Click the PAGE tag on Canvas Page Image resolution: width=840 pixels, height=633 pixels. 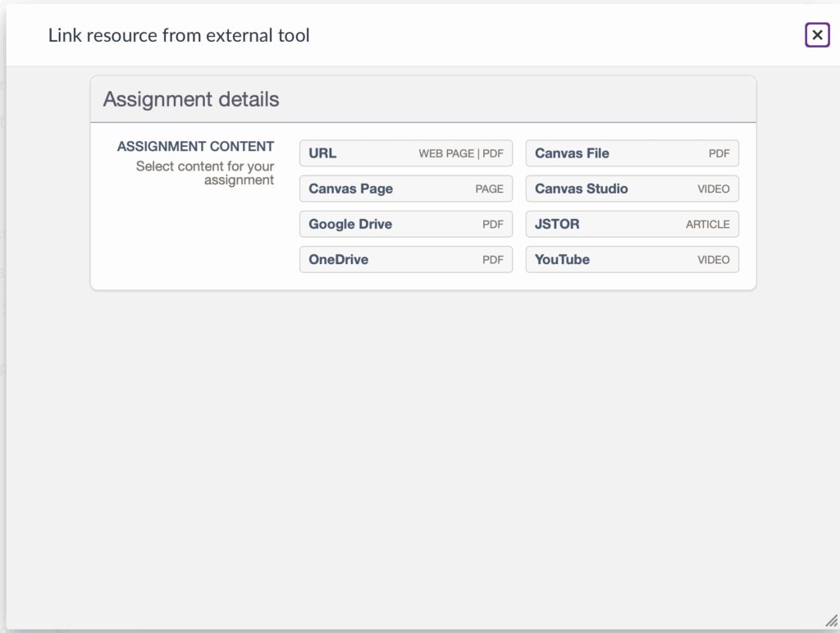[489, 189]
